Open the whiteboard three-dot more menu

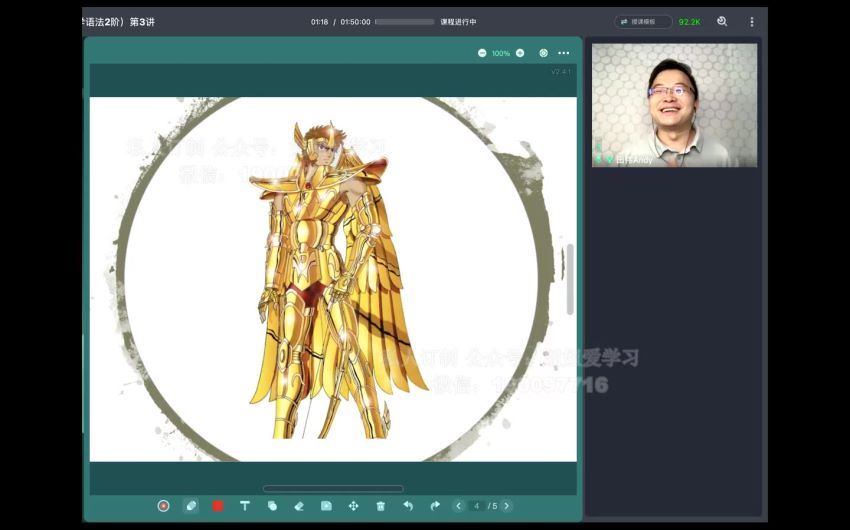click(564, 53)
